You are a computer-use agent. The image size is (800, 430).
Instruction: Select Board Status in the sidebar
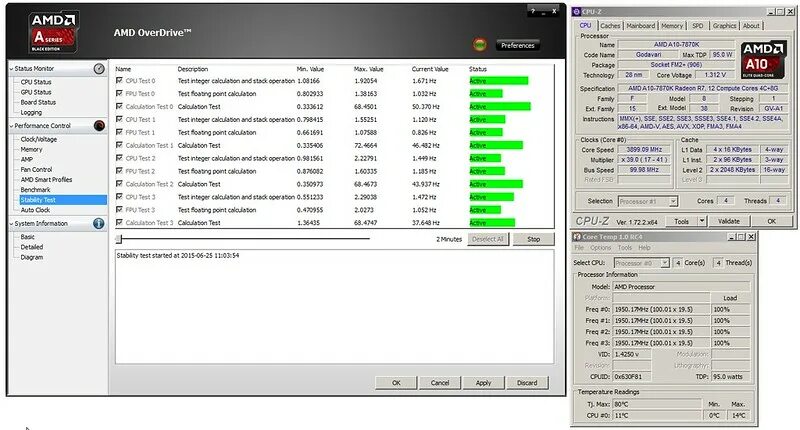point(38,102)
